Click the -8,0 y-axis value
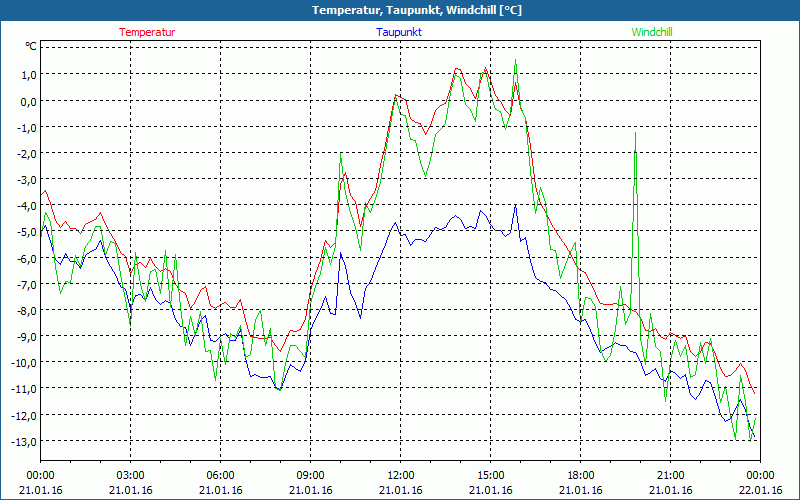 [x=28, y=310]
